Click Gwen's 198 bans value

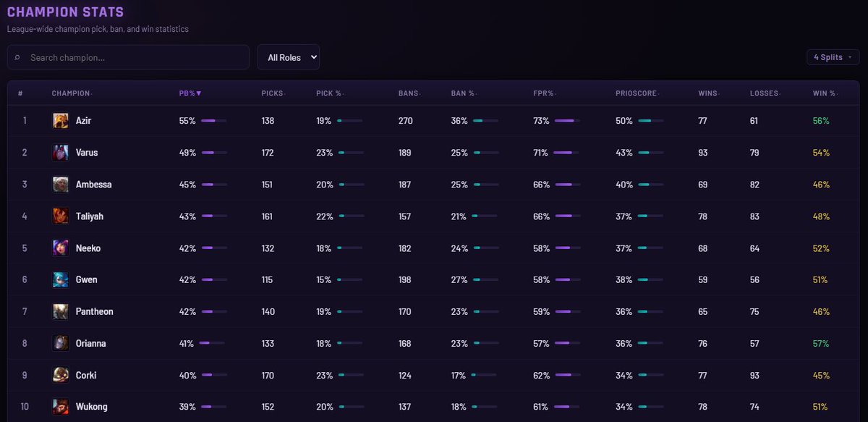point(405,279)
